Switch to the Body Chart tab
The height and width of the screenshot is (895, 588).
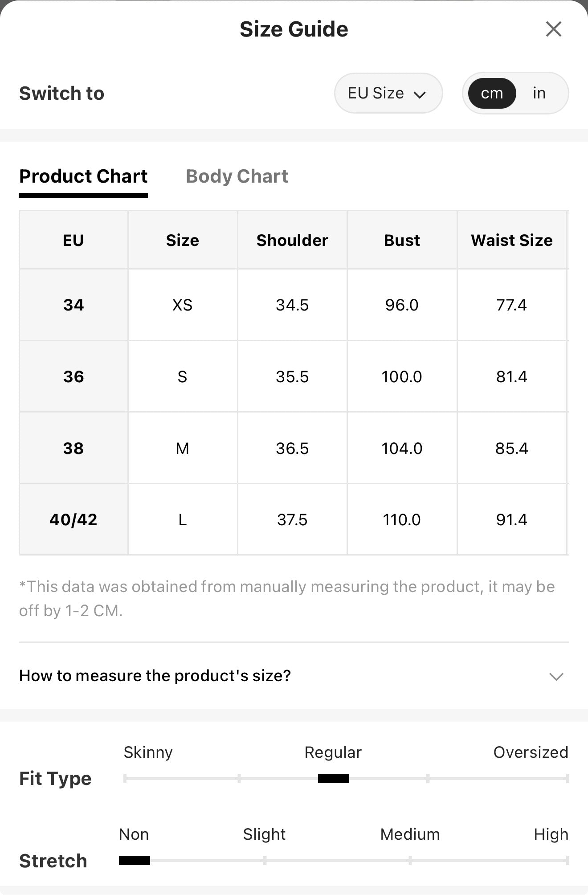pyautogui.click(x=237, y=176)
